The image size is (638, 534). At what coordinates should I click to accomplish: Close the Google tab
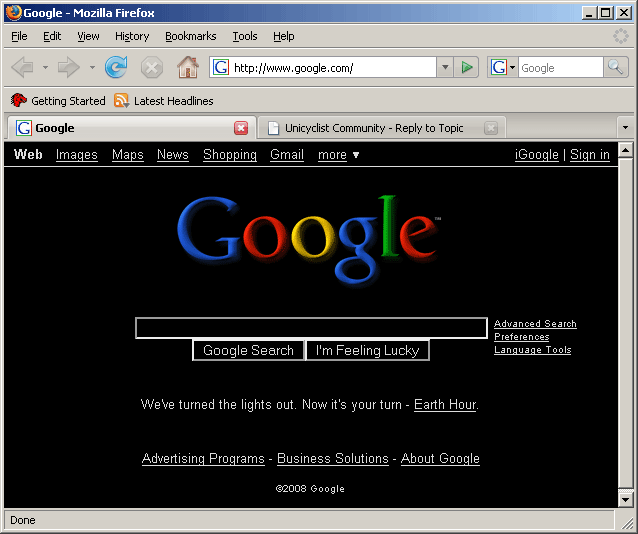(x=241, y=128)
